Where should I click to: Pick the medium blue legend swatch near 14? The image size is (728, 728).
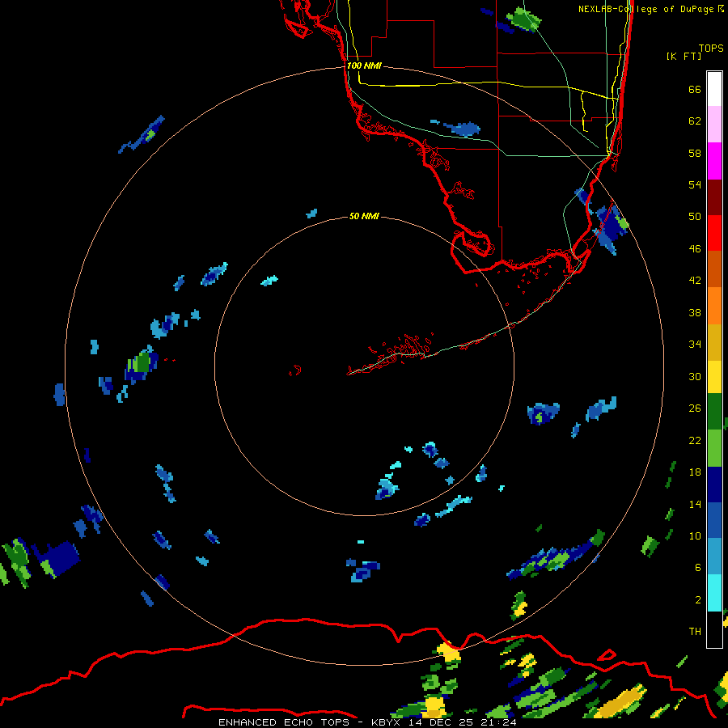click(714, 520)
